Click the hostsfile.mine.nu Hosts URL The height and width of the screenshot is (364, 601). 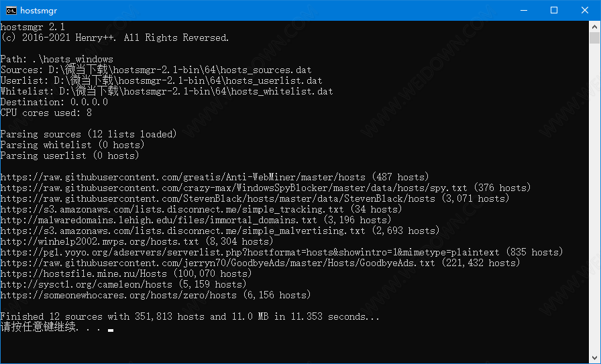(x=84, y=274)
